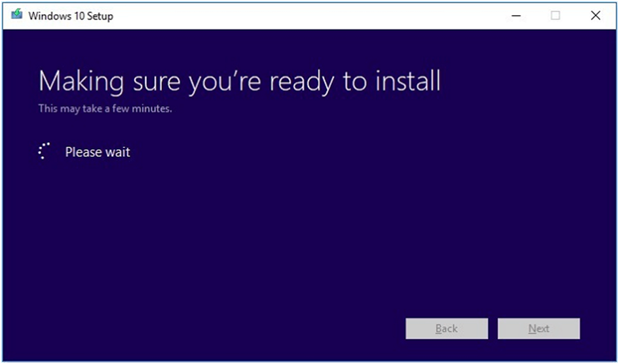Image resolution: width=619 pixels, height=364 pixels.
Task: Click the 'This may take a few minutes.' text
Action: click(x=105, y=109)
